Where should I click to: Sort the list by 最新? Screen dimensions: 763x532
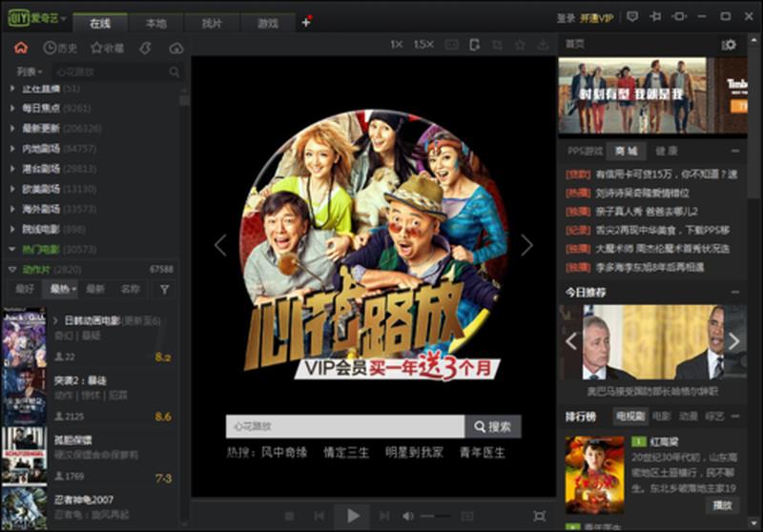point(95,289)
